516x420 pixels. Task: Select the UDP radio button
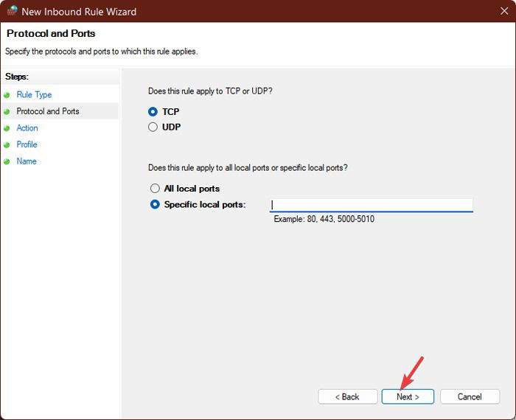(153, 127)
